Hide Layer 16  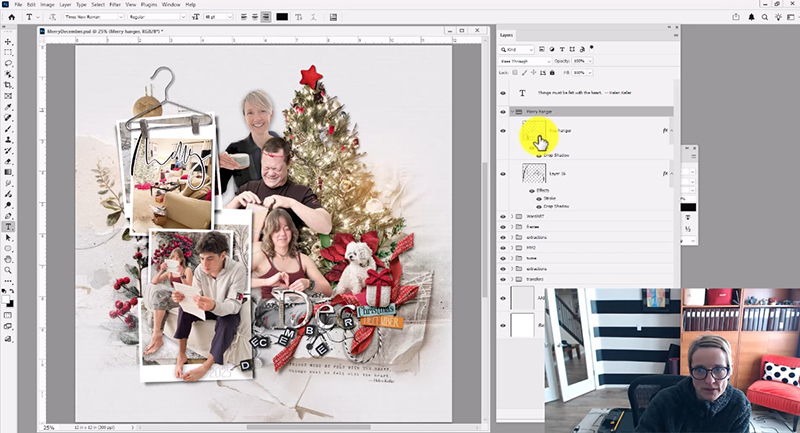[503, 174]
